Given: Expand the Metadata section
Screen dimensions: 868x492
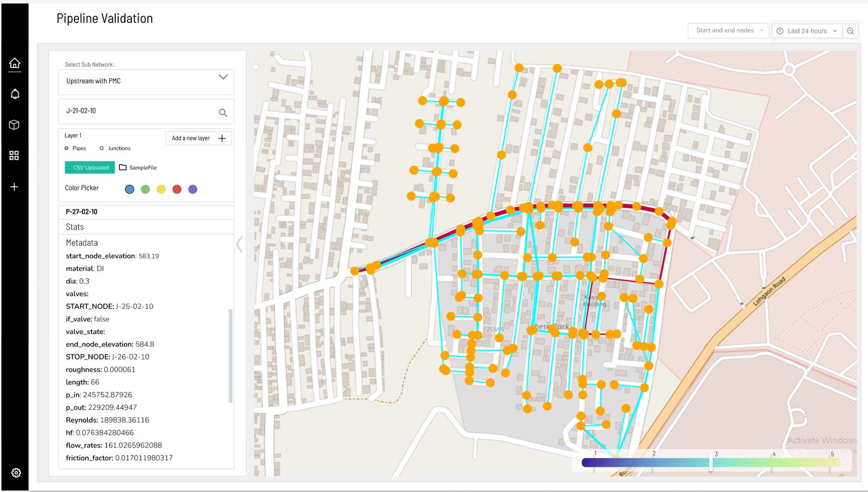Looking at the screenshot, I should [x=82, y=243].
